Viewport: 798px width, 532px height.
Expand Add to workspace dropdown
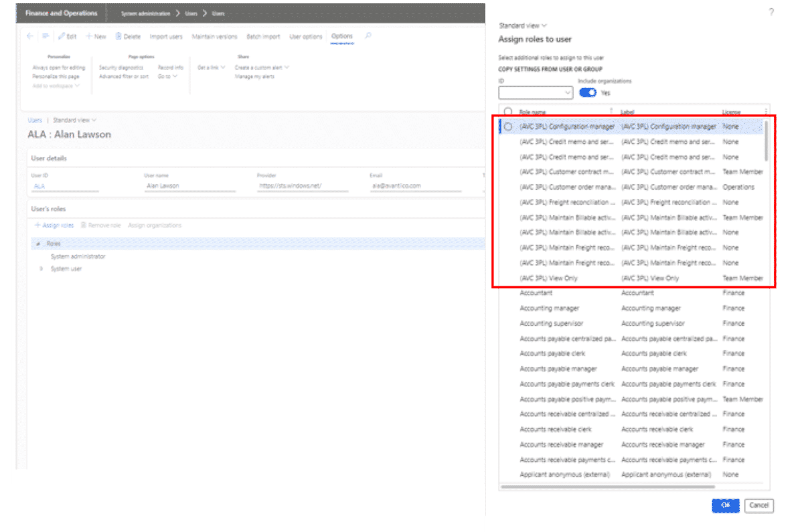coord(56,86)
